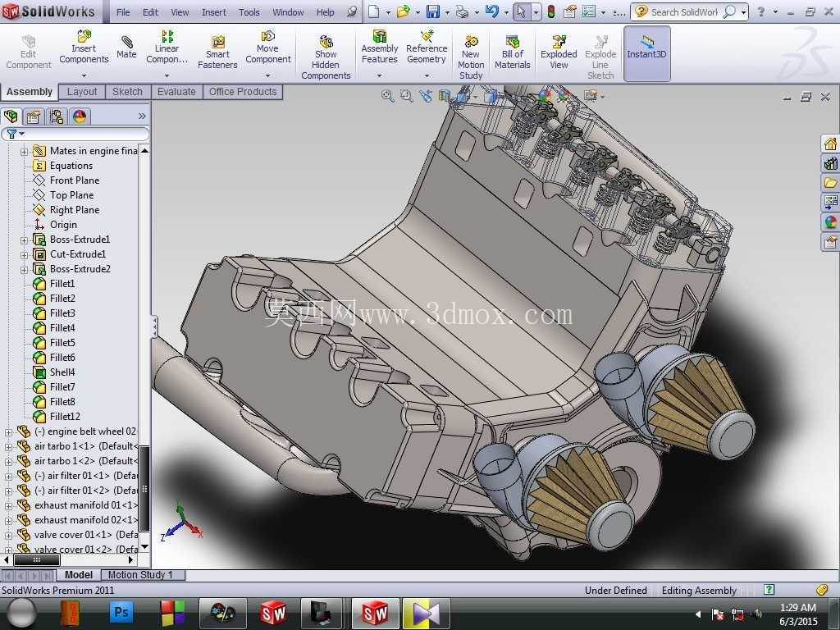Open the Assembly Features dropdown arrow
This screenshot has height=630, width=840.
379,75
